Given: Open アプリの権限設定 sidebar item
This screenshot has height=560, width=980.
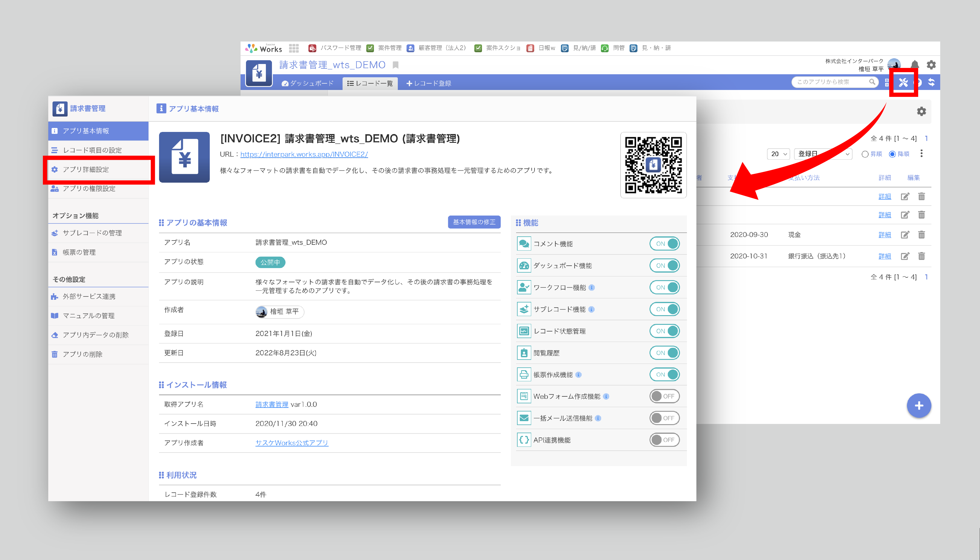Looking at the screenshot, I should pos(98,189).
